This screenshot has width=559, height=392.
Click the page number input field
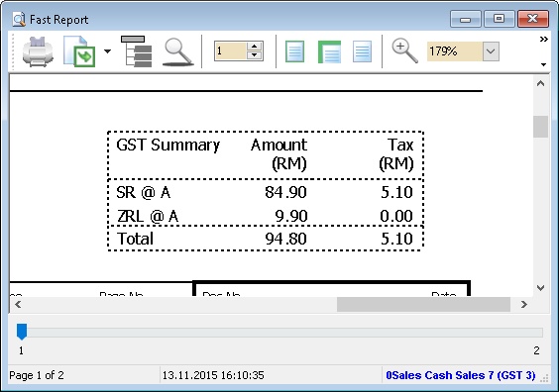coord(230,50)
